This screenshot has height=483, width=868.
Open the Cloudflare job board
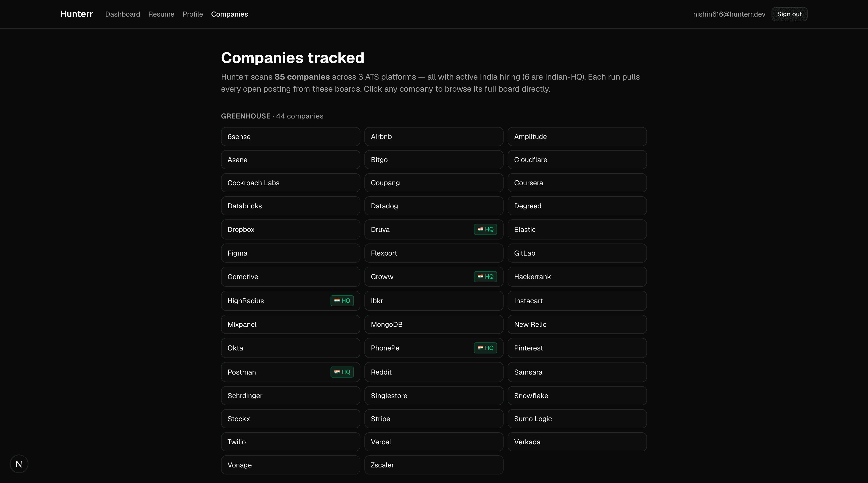[x=577, y=160]
